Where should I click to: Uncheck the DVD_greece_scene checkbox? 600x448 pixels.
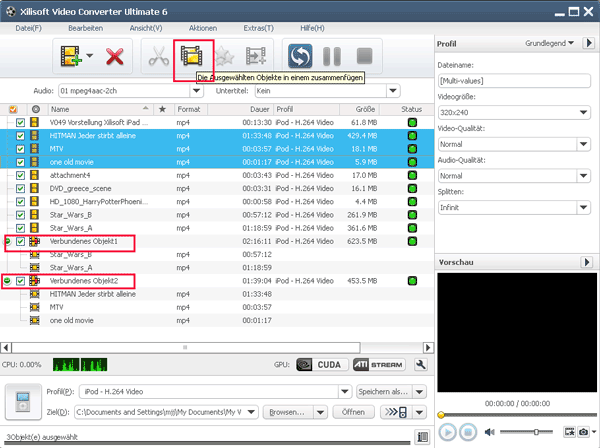[x=20, y=189]
